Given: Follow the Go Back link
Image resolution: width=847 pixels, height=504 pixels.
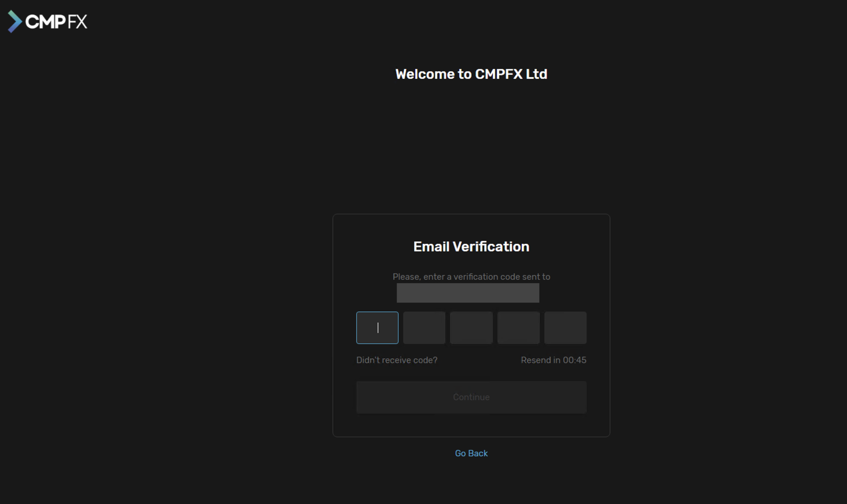Looking at the screenshot, I should point(471,453).
